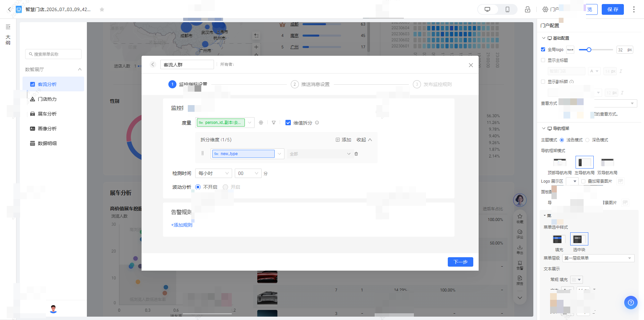Collapse the 数智展厅 menu group

tap(80, 70)
